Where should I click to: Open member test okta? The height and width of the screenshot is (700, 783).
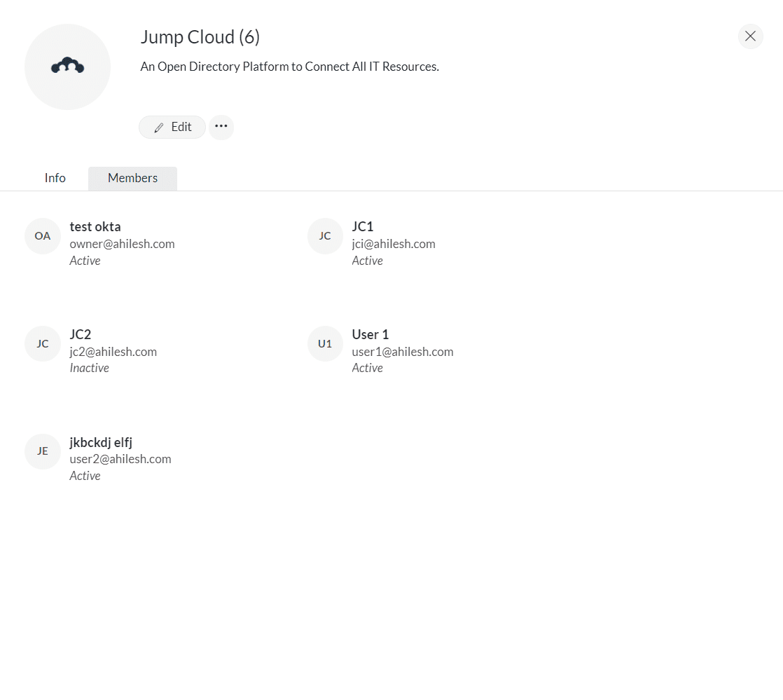(x=95, y=227)
